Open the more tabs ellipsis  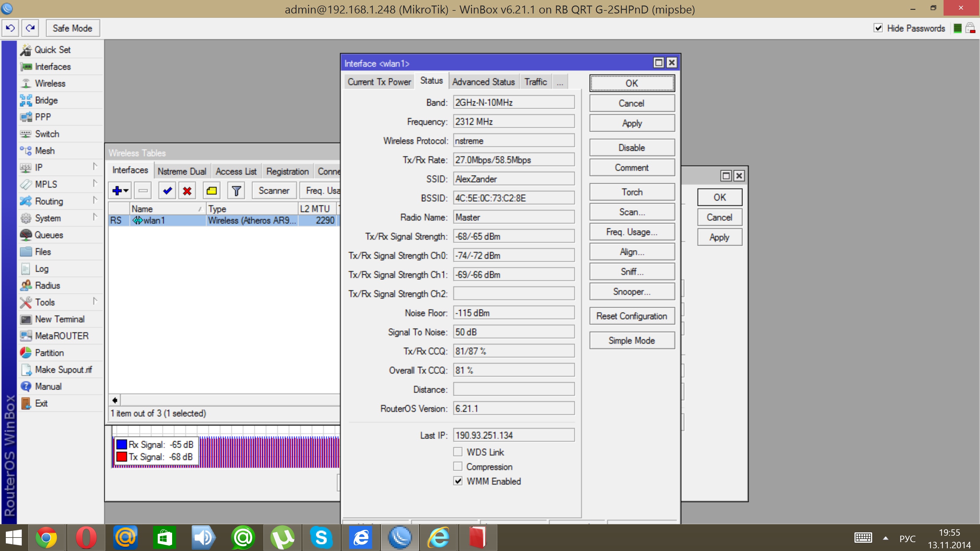pyautogui.click(x=560, y=82)
